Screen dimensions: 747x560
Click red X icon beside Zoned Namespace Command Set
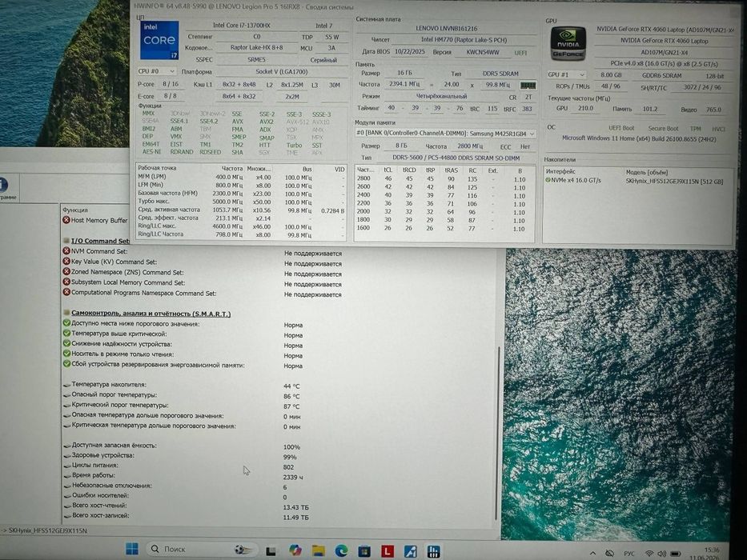[66, 271]
